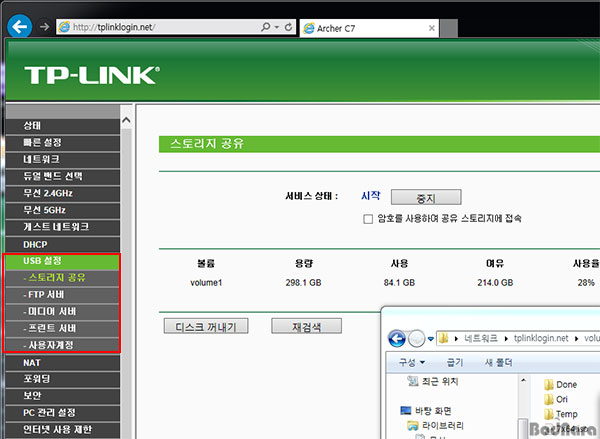Click Explorer window back button

pyautogui.click(x=397, y=338)
